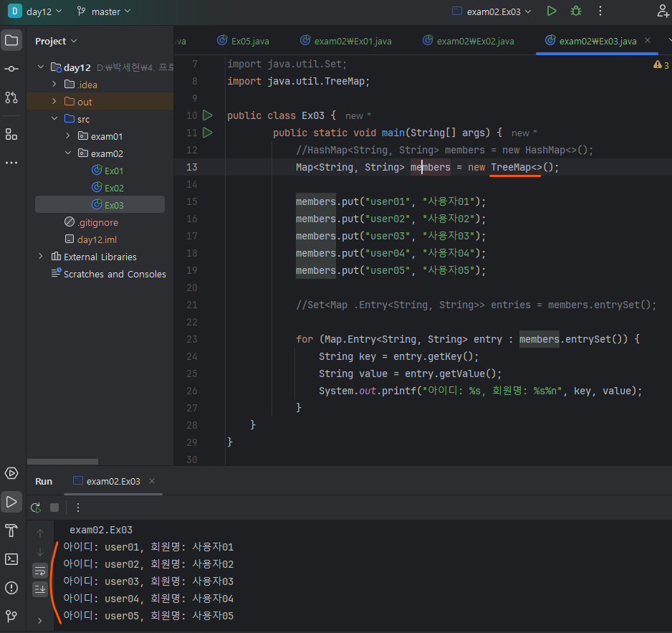Open the Terminal tool window icon
The height and width of the screenshot is (633, 672).
(x=11, y=558)
